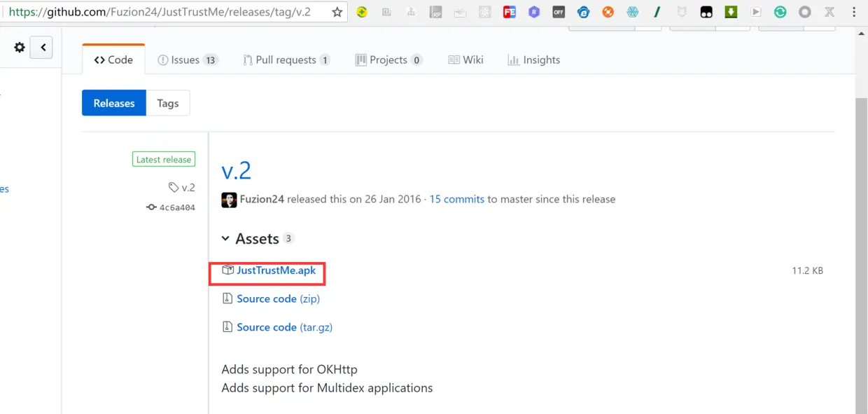Screen dimensions: 868x414
Task: Open commit 4c6a404
Action: [x=171, y=207]
